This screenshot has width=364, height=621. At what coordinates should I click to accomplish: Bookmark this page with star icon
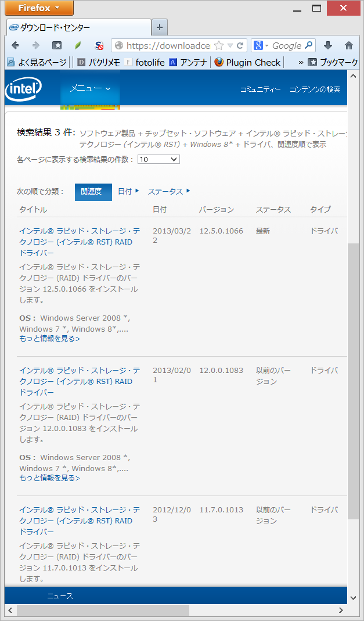(219, 45)
